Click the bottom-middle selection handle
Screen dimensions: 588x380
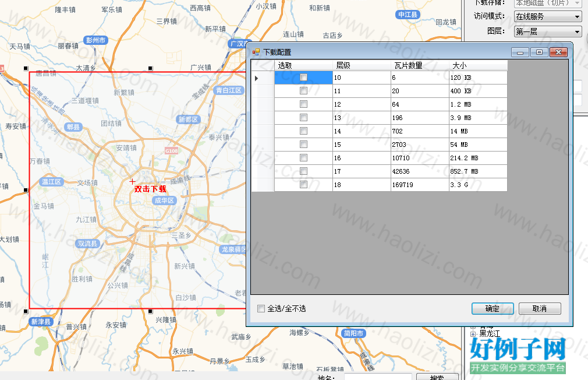[x=150, y=311]
